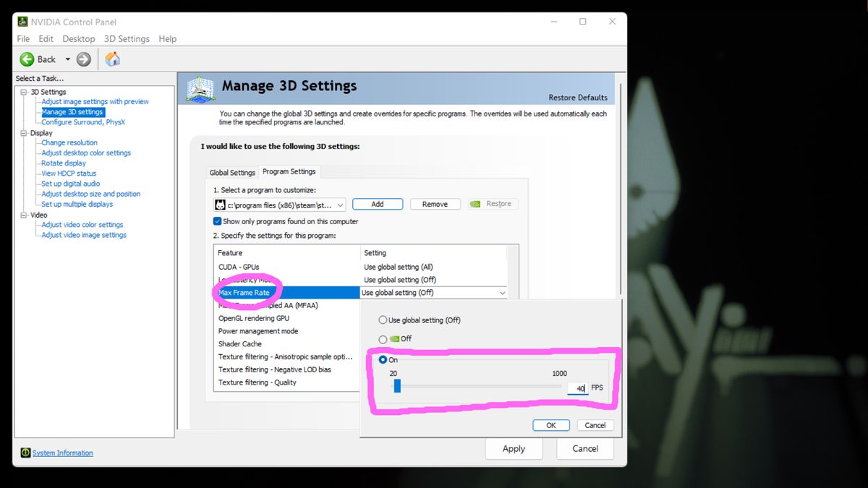Viewport: 868px width, 488px height.
Task: Click the max frame rate slider handle
Action: [397, 387]
